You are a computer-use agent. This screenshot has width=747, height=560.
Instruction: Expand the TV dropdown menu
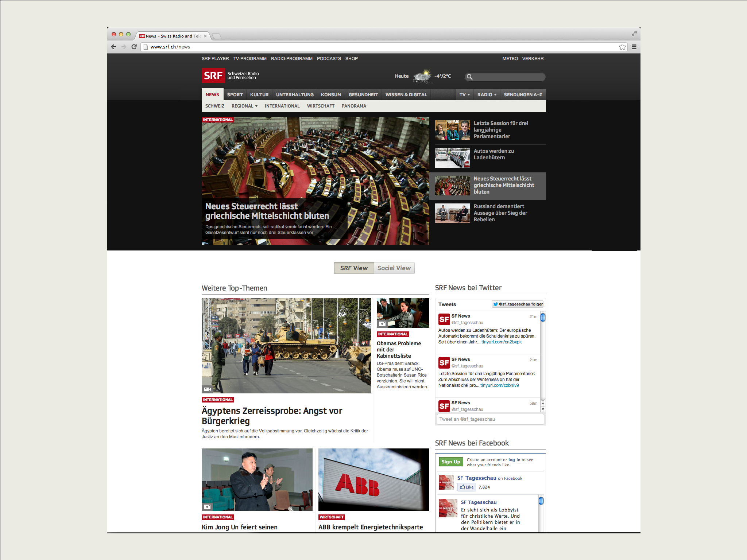pos(464,94)
